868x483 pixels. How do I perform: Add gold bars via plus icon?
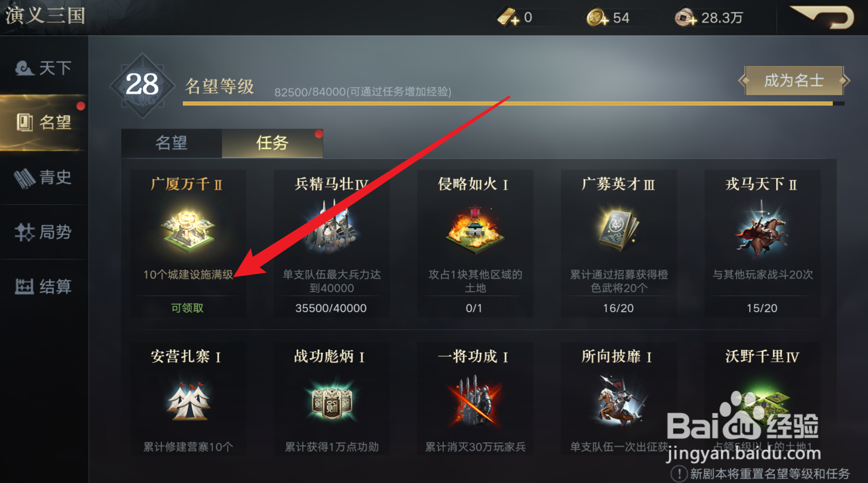coord(508,18)
